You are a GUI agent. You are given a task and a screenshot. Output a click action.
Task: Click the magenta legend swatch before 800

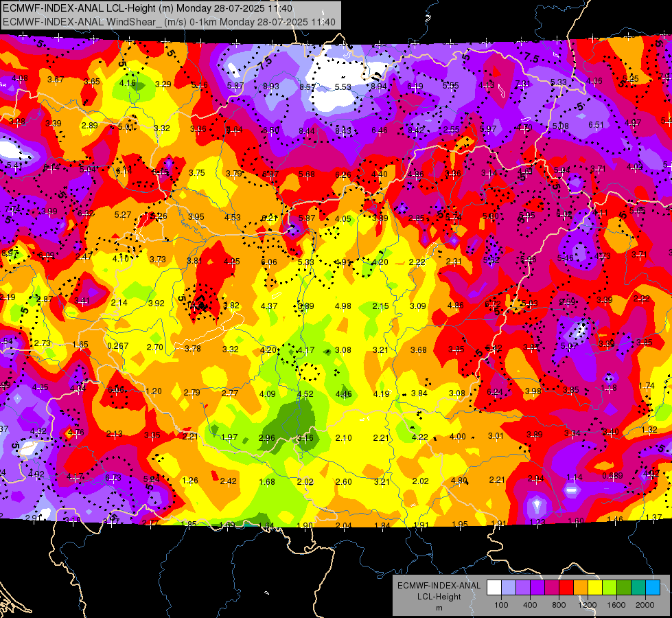point(552,588)
